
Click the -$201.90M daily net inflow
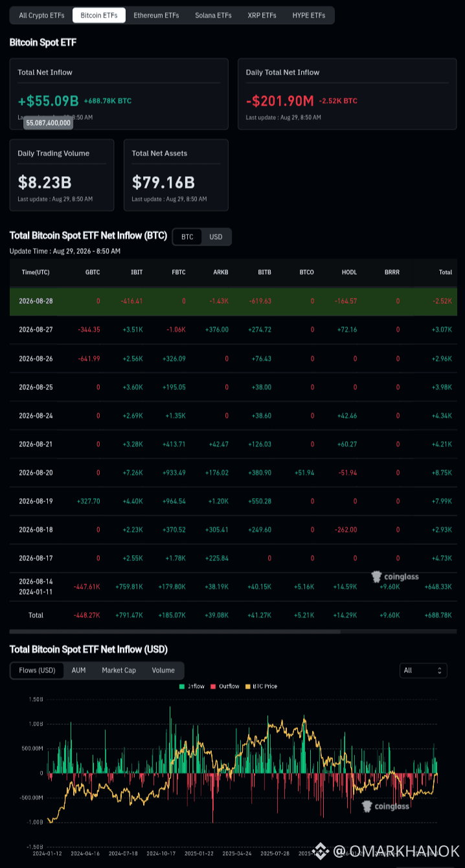280,101
